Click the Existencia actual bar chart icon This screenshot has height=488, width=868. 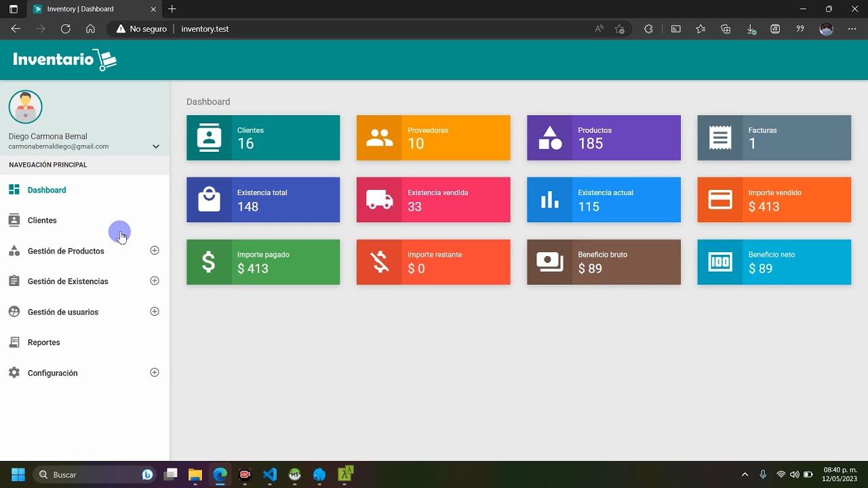[550, 200]
